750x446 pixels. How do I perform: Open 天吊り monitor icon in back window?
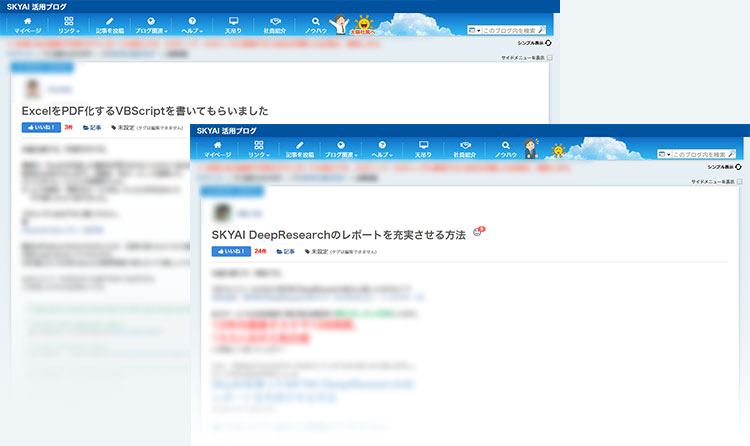pyautogui.click(x=233, y=25)
